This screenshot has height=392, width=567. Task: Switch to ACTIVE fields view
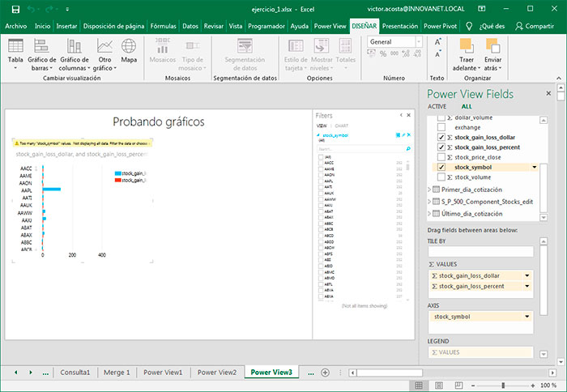pyautogui.click(x=437, y=106)
